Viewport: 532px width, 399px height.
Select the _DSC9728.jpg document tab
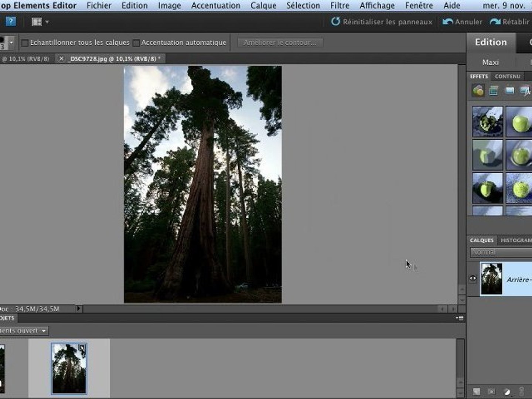(113, 59)
